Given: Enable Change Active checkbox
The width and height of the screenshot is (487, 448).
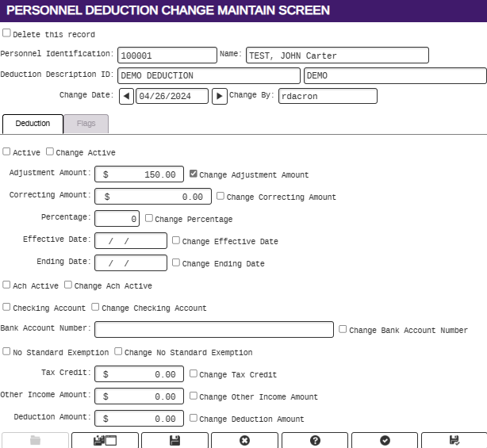Looking at the screenshot, I should 50,151.
